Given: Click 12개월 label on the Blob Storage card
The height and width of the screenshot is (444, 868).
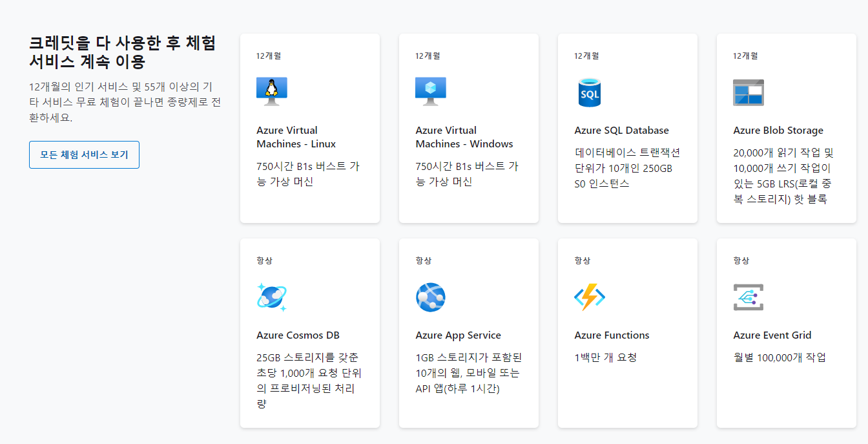Looking at the screenshot, I should (745, 56).
